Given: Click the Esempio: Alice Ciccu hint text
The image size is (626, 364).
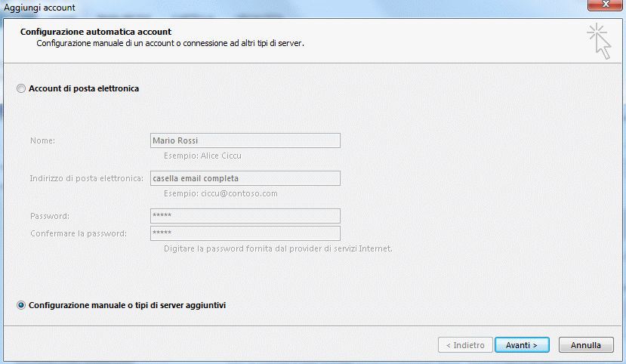Looking at the screenshot, I should pos(202,156).
